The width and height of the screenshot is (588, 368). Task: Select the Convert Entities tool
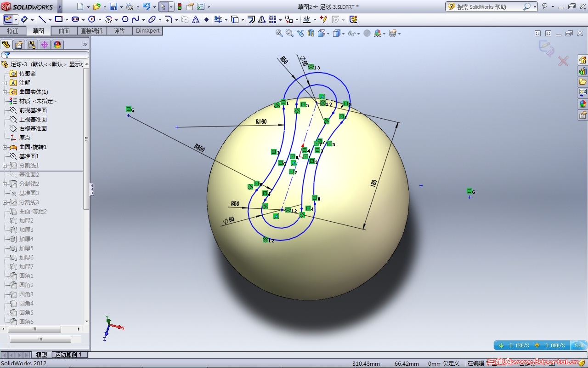click(235, 19)
